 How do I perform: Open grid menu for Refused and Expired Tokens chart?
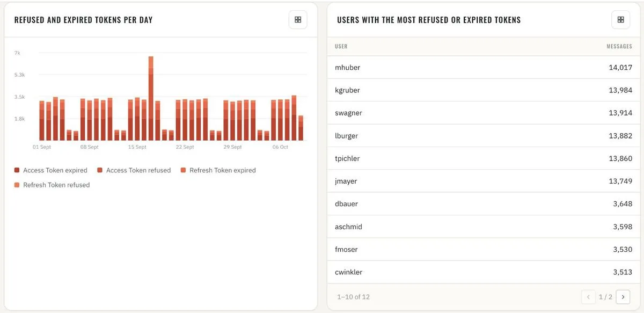pos(298,20)
